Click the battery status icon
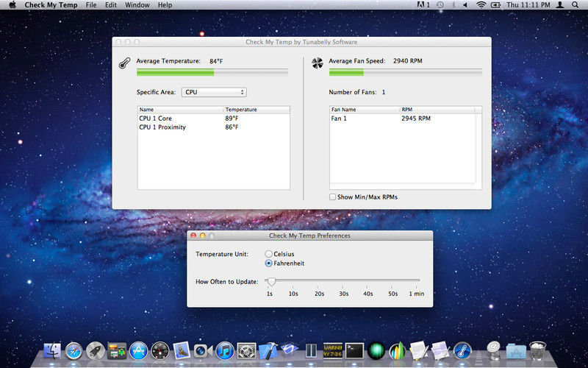This screenshot has height=368, width=588. [x=495, y=5]
